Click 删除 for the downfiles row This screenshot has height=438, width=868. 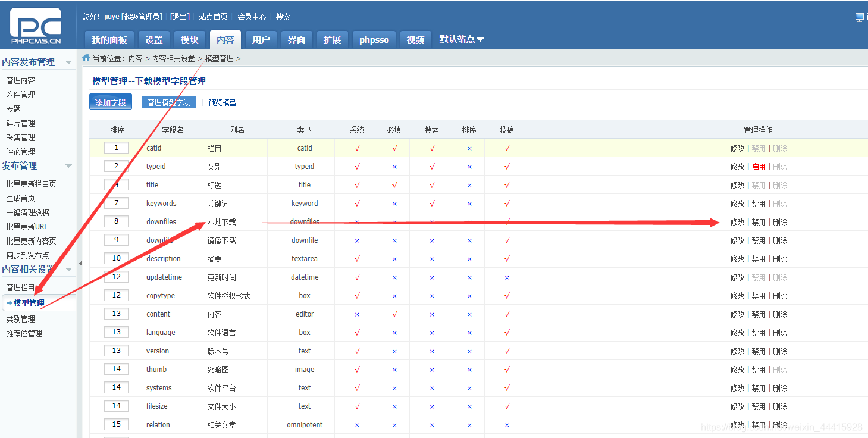780,222
